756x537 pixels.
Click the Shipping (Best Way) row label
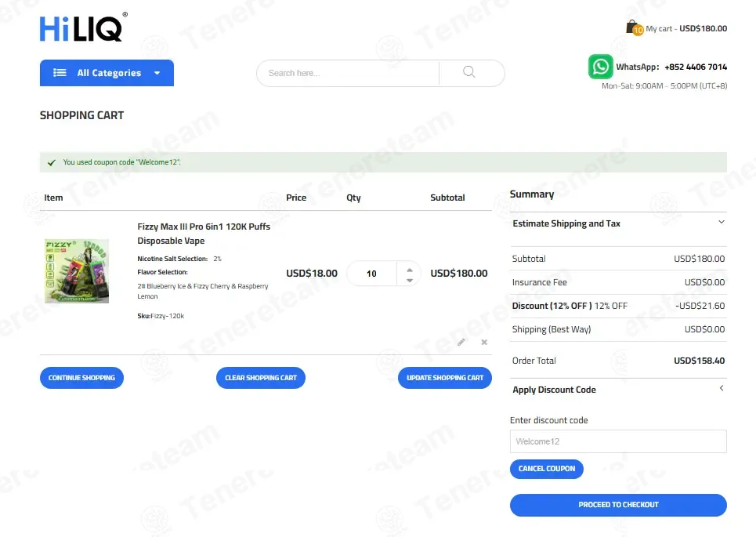[x=551, y=329]
